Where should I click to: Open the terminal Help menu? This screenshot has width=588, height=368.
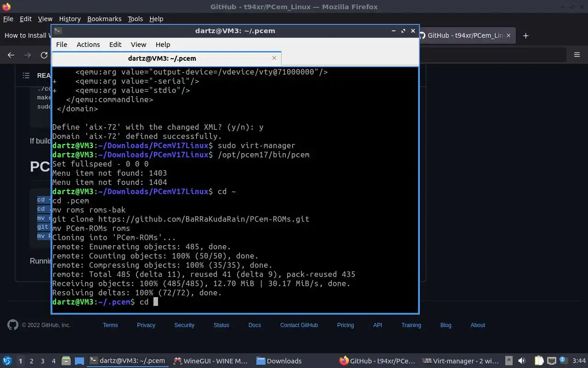tap(163, 45)
